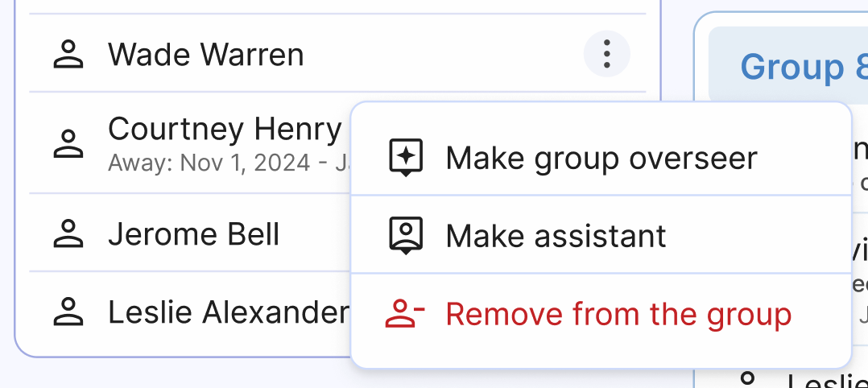Click the person icon beside Wade Warren
The height and width of the screenshot is (388, 868).
68,55
